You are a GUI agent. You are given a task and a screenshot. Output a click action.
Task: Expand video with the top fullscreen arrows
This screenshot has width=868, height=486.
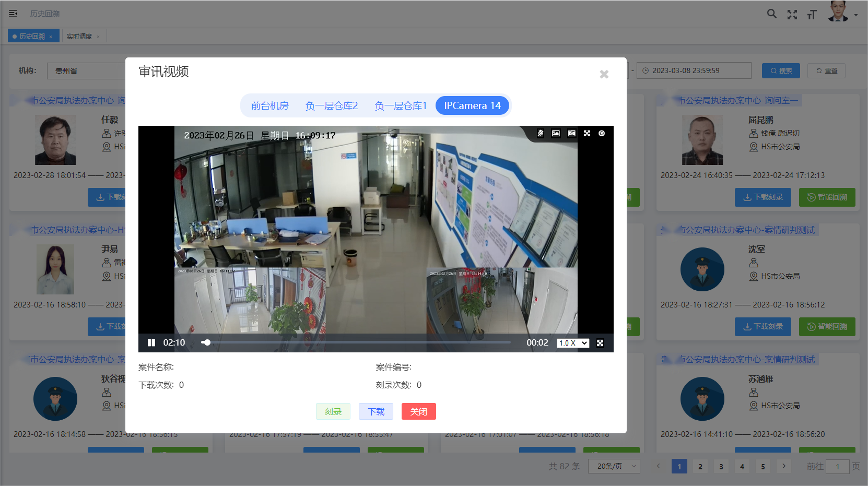point(587,134)
